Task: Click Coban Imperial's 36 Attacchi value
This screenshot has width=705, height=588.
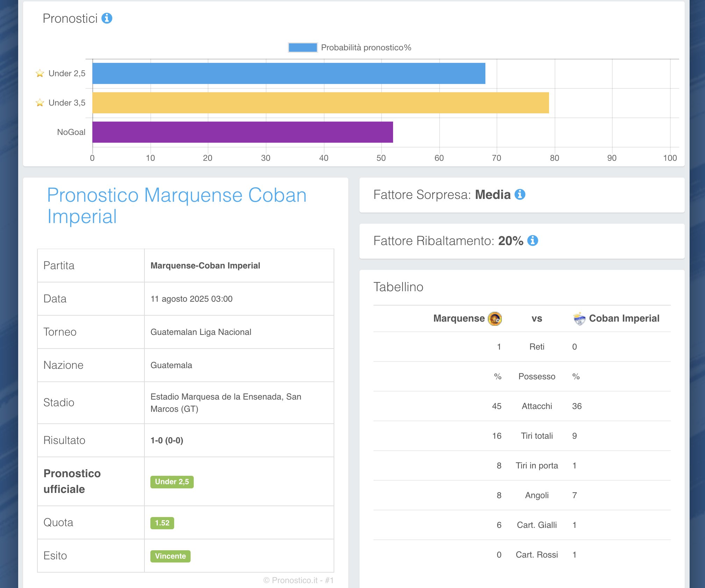Action: pos(577,406)
